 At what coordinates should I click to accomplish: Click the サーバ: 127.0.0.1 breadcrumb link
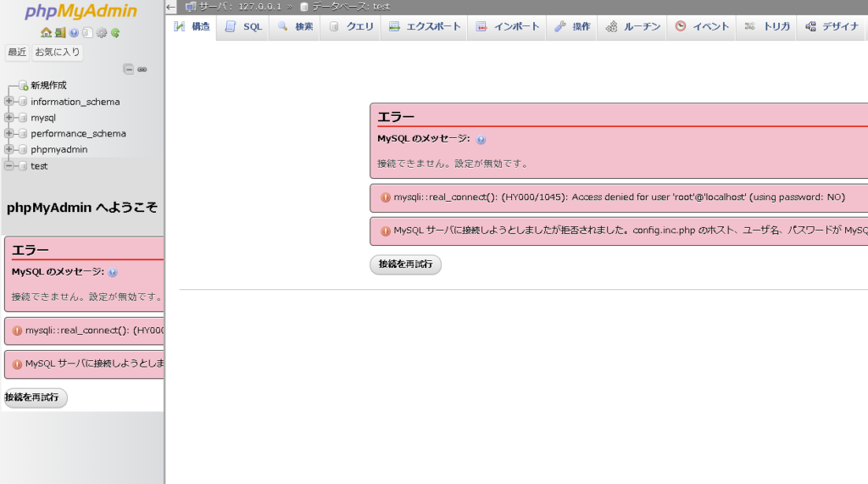(240, 7)
